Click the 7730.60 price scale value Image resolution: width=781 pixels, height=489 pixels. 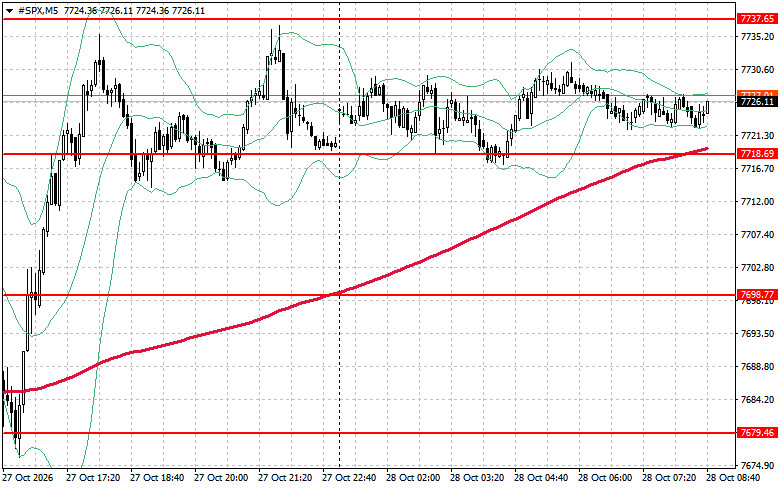(758, 70)
